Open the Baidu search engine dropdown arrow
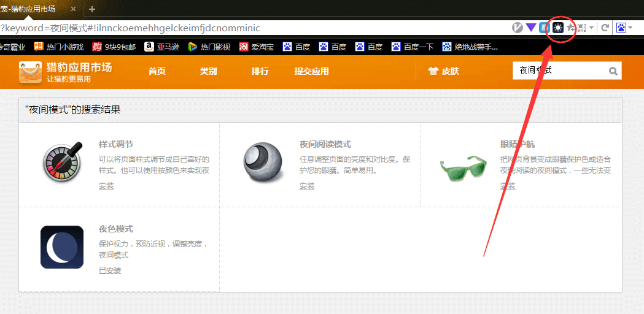Screen dimensions: 644x314 (x=630, y=28)
